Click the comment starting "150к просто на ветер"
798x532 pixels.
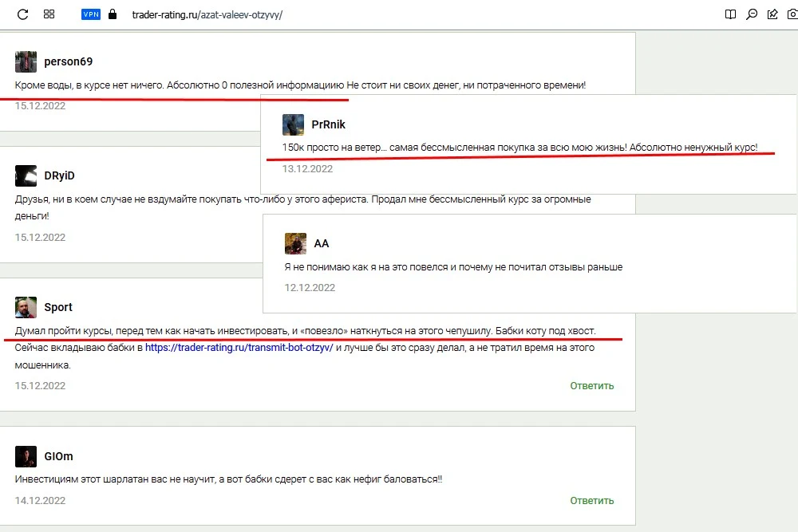[x=519, y=148]
